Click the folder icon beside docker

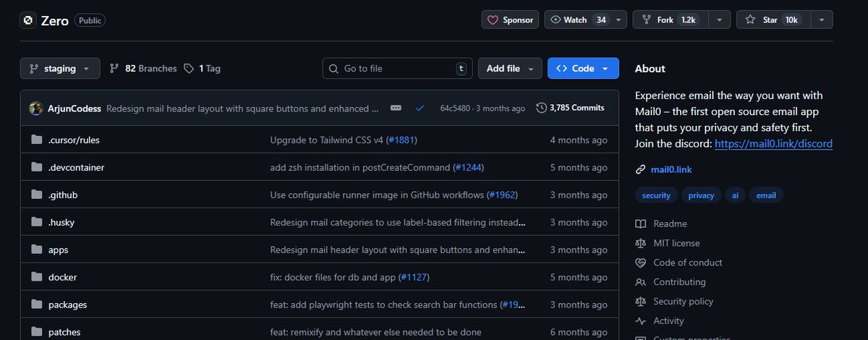coord(36,277)
